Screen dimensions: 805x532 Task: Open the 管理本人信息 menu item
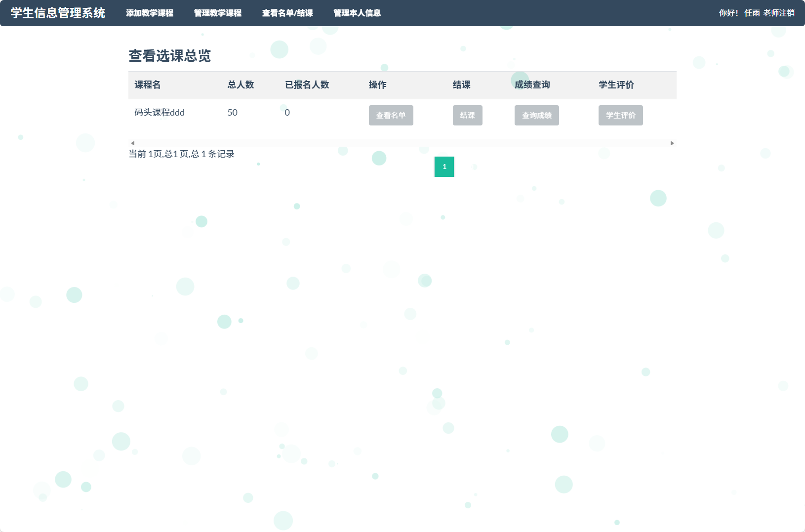(x=357, y=13)
